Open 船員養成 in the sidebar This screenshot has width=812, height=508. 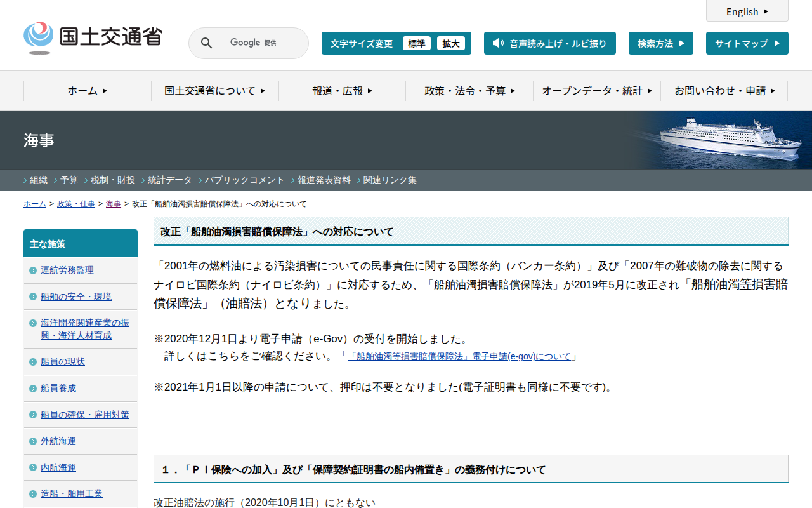[x=58, y=389]
